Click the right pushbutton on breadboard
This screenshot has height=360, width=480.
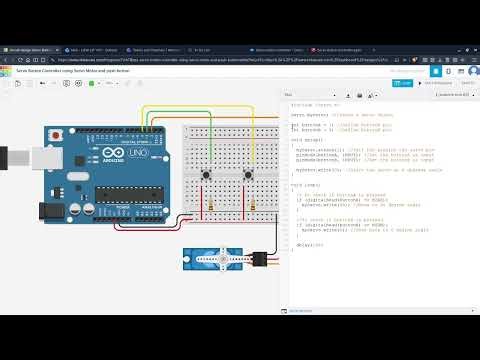[x=248, y=175]
